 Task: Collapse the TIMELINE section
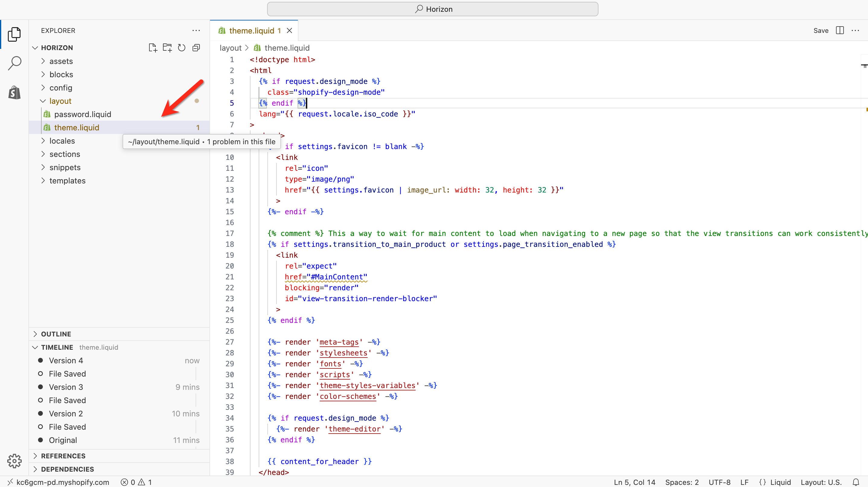pos(57,347)
